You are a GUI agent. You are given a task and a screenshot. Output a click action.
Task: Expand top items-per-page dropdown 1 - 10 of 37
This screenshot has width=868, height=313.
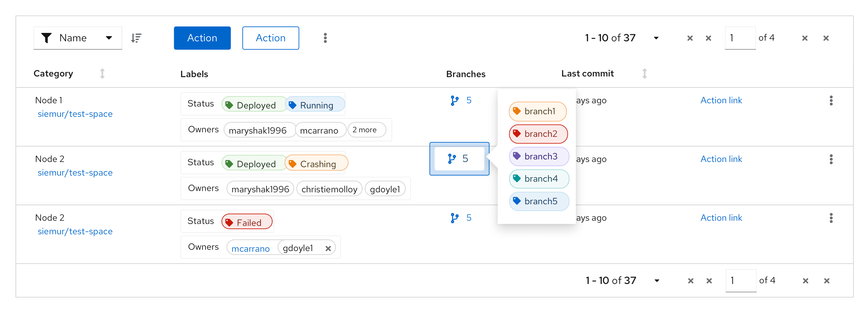[x=655, y=38]
